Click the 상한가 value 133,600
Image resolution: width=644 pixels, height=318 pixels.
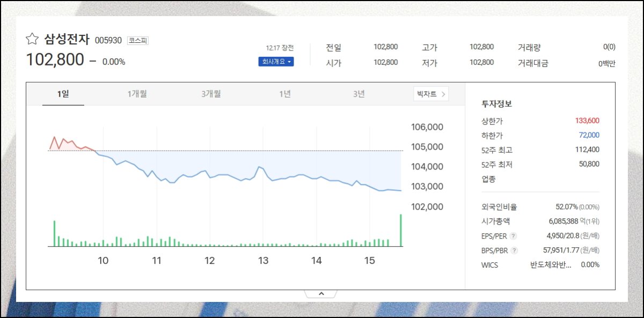click(x=587, y=121)
